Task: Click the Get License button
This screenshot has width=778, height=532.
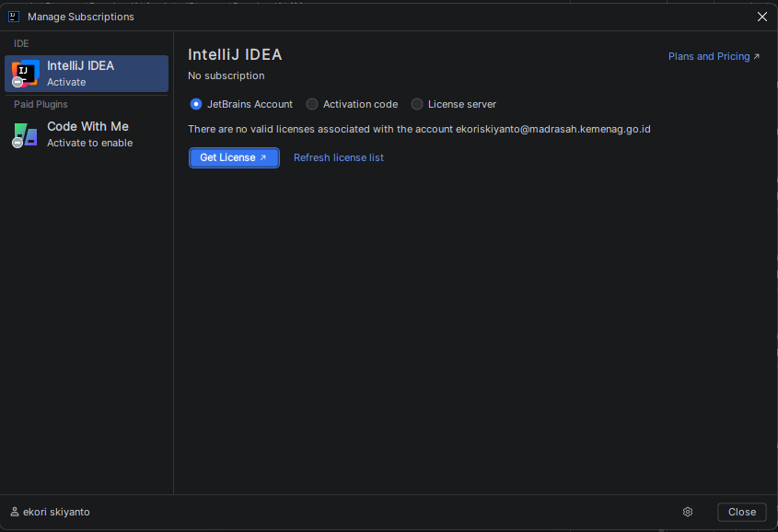Action: (x=234, y=157)
